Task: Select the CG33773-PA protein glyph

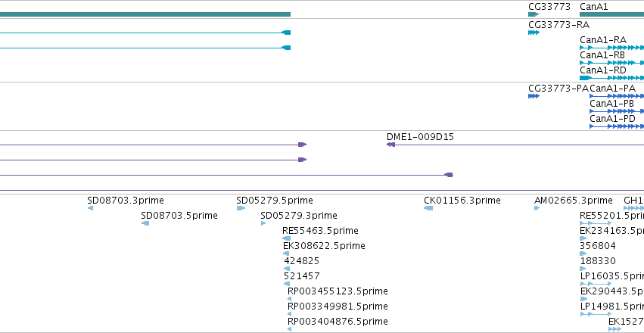Action: coord(534,96)
